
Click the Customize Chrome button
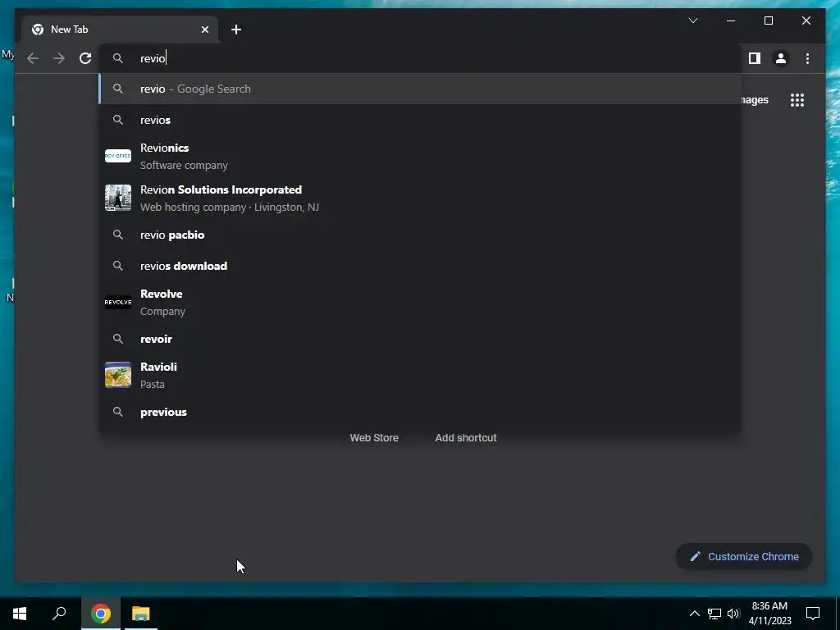click(744, 557)
